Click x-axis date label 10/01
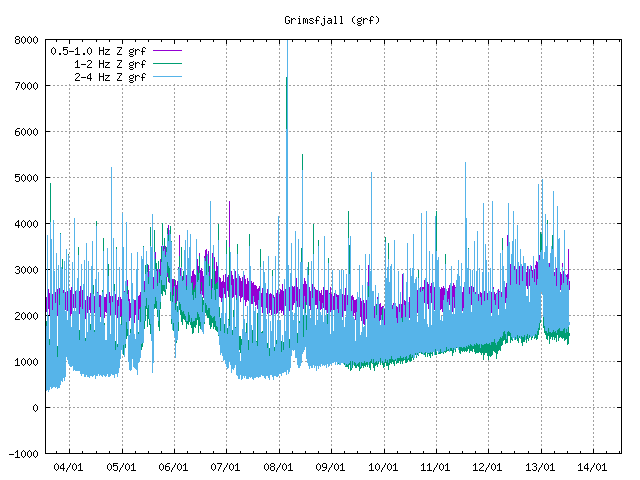640x480 pixels. pos(383,467)
